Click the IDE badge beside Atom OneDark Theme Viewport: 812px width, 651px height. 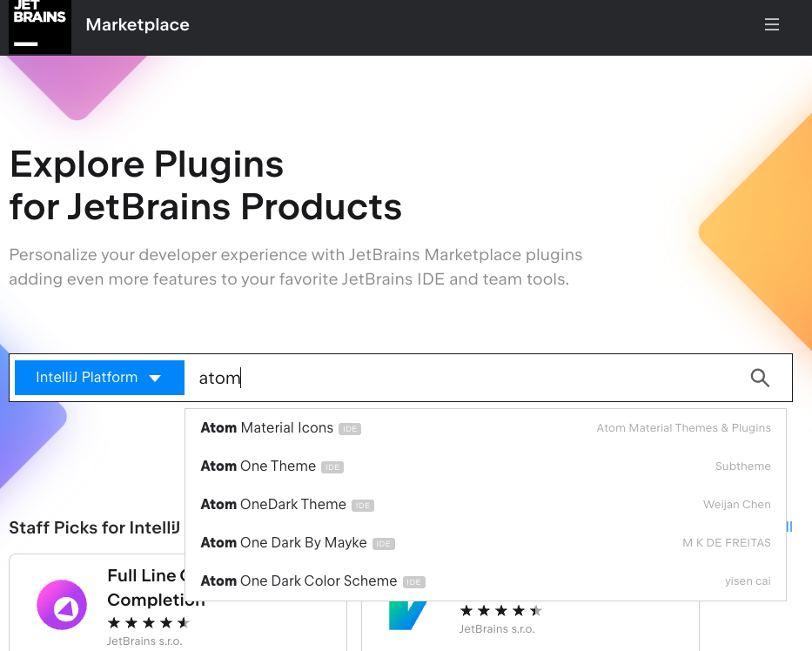click(x=363, y=506)
